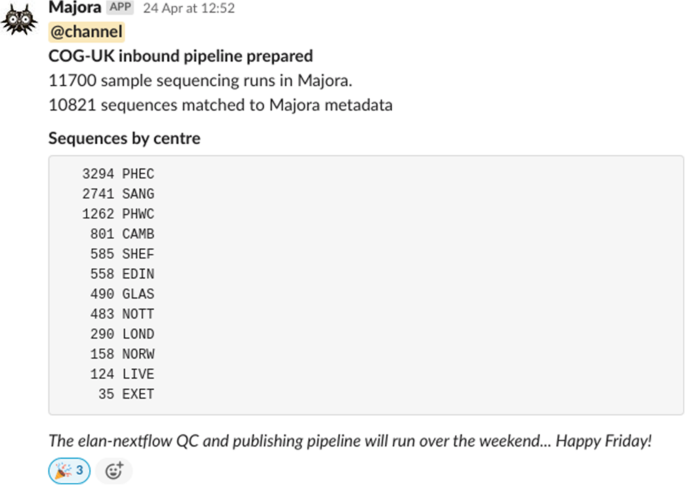Click the Sequences by centre heading
The image size is (685, 485).
(x=124, y=138)
